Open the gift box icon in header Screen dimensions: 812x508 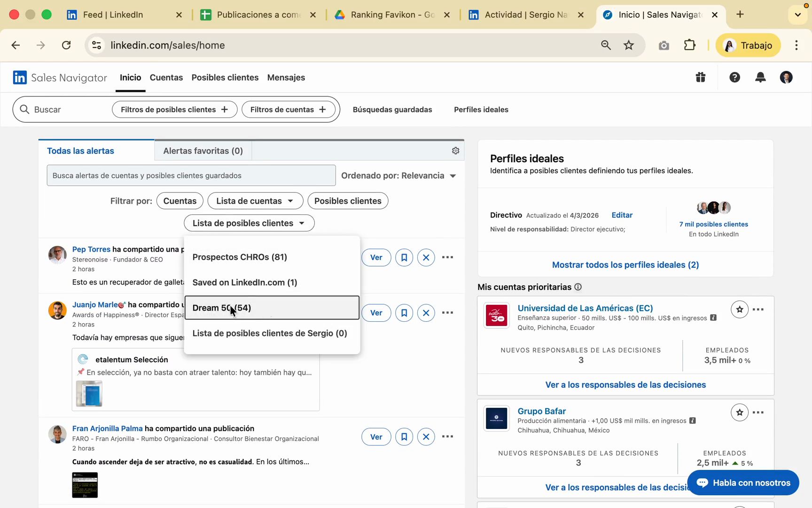click(701, 77)
